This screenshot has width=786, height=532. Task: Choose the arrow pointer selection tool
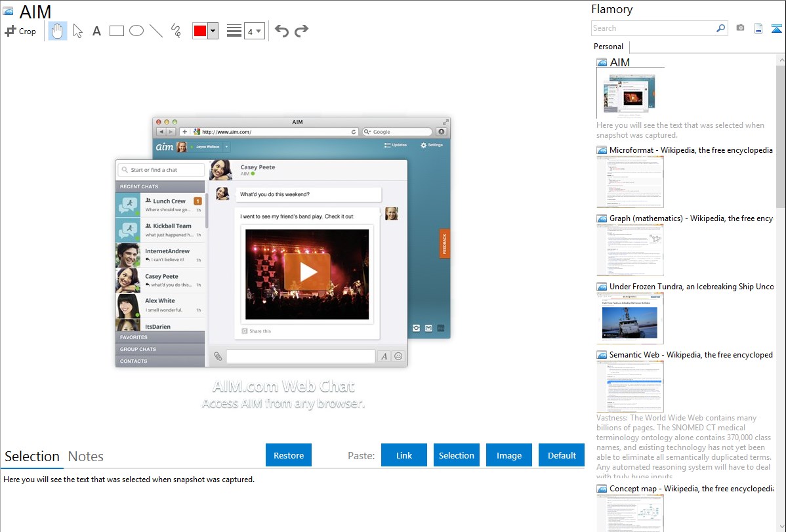coord(77,31)
